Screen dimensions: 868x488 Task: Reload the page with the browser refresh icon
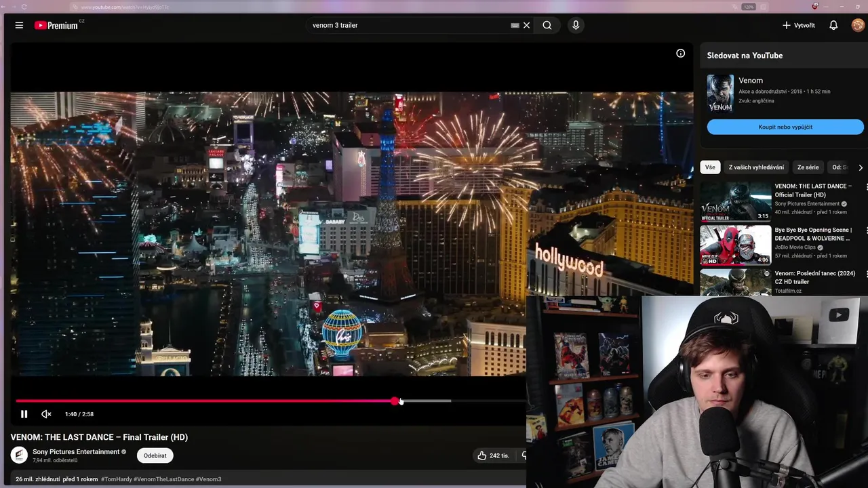pos(24,7)
